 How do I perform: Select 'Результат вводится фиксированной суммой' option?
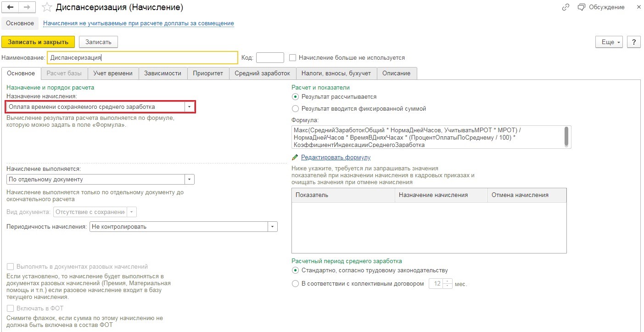[296, 109]
